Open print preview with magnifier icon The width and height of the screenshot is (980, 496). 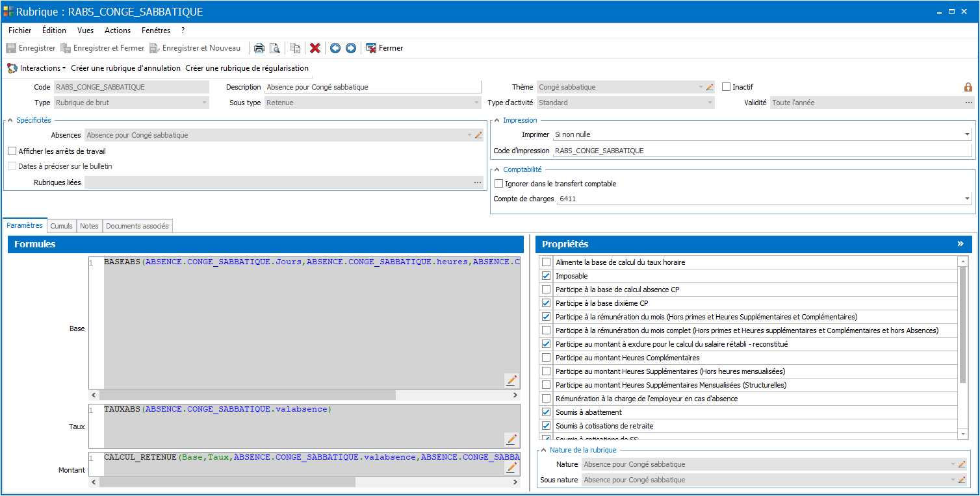point(275,48)
